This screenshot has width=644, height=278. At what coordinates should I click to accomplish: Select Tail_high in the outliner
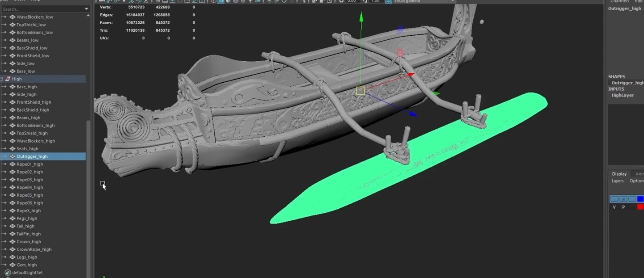pyautogui.click(x=25, y=226)
